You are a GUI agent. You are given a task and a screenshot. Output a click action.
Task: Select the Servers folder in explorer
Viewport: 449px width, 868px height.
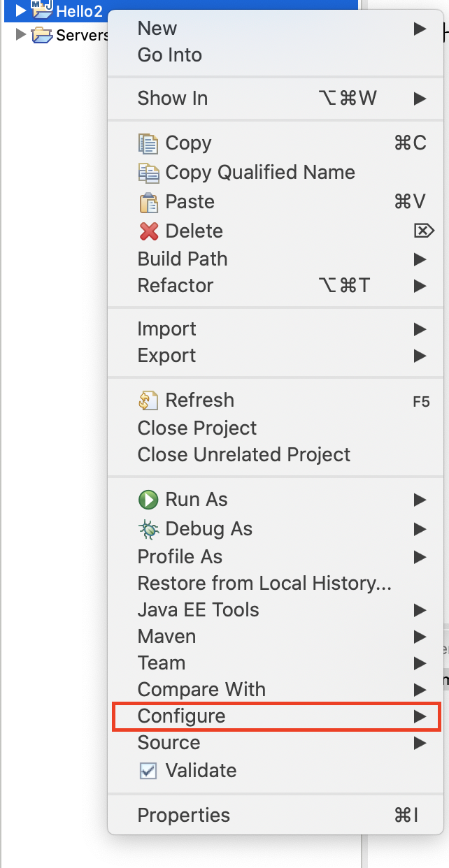82,35
